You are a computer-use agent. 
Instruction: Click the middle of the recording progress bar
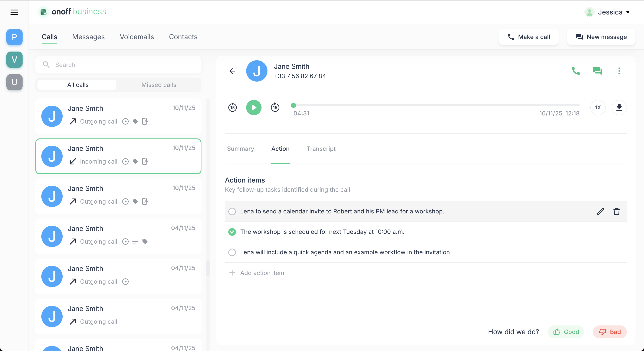pyautogui.click(x=436, y=105)
